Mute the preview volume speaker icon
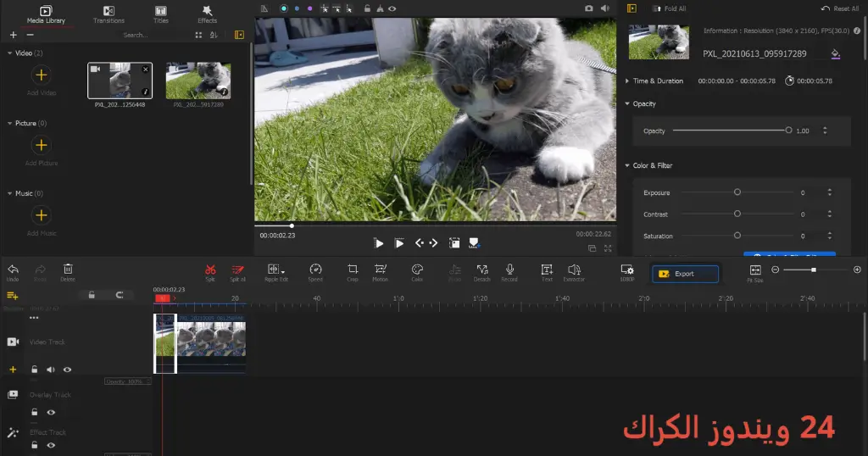 pos(605,8)
